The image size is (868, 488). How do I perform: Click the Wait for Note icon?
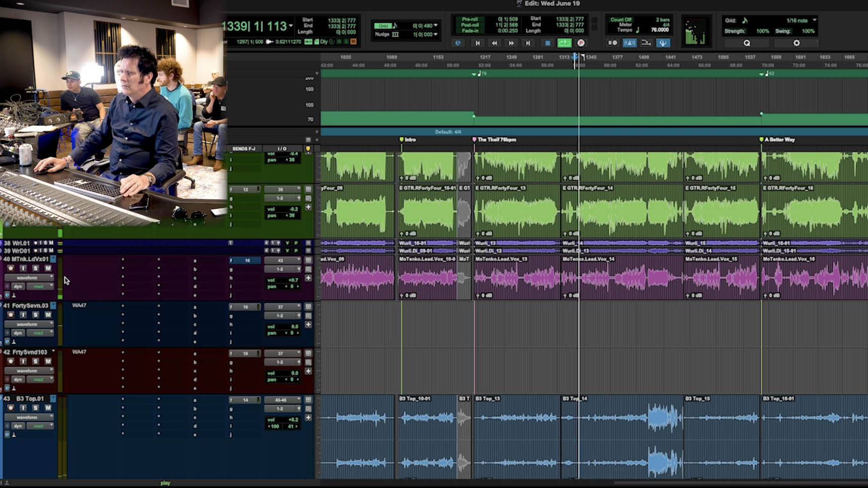click(613, 43)
